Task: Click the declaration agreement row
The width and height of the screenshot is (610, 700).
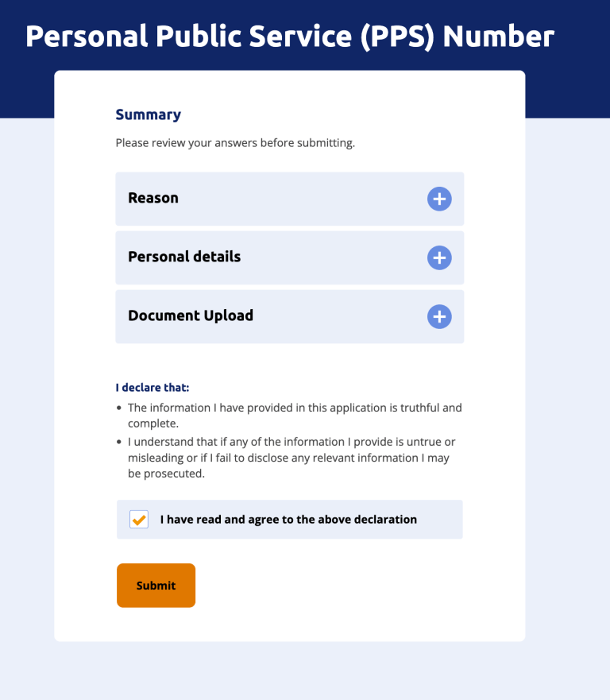Action: [290, 519]
